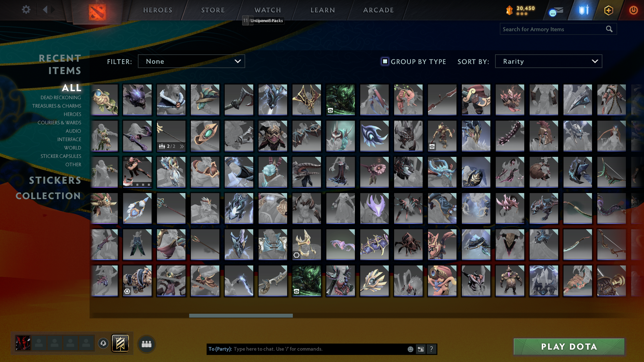This screenshot has height=362, width=644.
Task: Open the friends list people icon
Action: coord(146,344)
